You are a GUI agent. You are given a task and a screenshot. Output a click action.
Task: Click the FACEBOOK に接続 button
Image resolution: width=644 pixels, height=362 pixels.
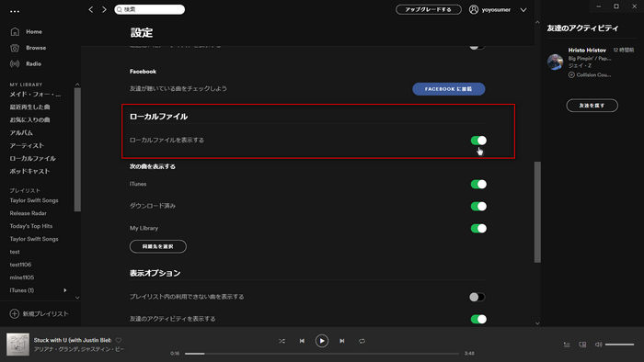449,89
